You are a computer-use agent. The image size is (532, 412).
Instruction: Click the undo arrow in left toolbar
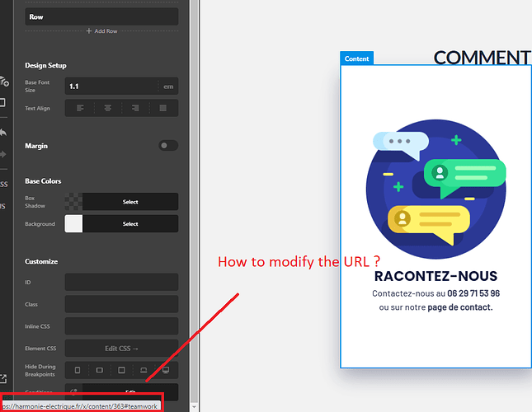pos(3,133)
